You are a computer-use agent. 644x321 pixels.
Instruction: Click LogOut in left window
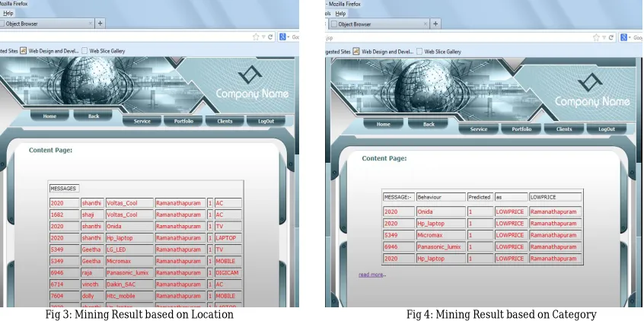(266, 121)
